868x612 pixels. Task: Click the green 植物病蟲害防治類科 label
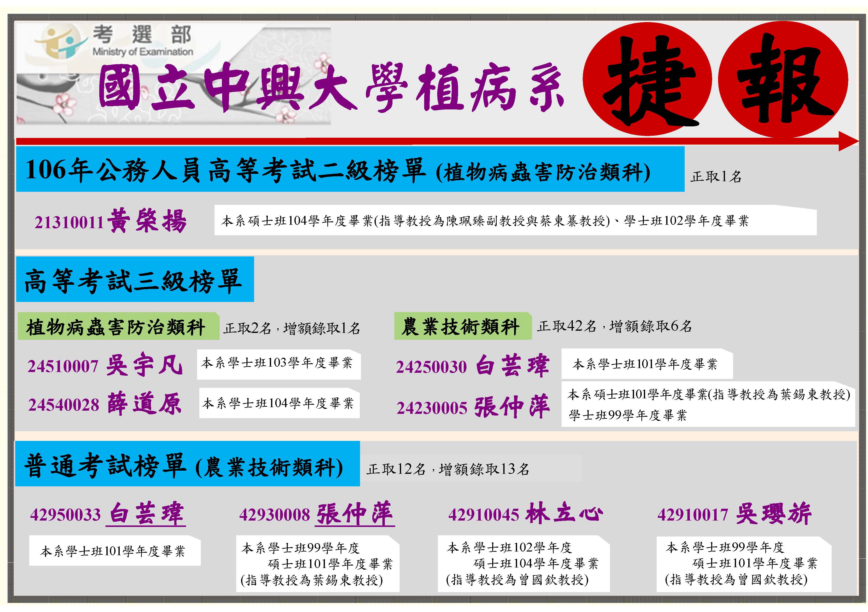pyautogui.click(x=118, y=326)
